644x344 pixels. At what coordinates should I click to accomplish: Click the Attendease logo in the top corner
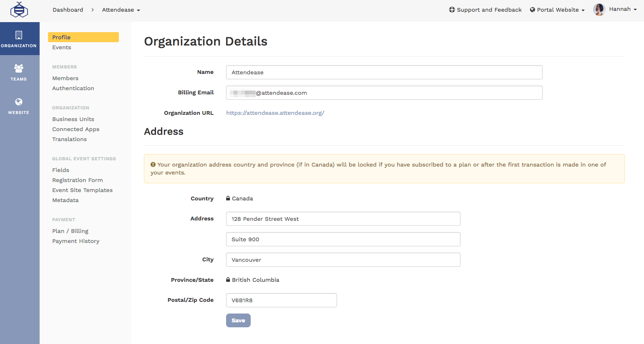[x=19, y=9]
